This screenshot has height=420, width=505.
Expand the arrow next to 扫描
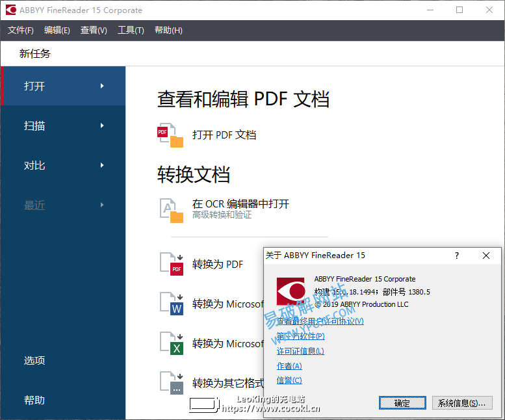[x=102, y=125]
